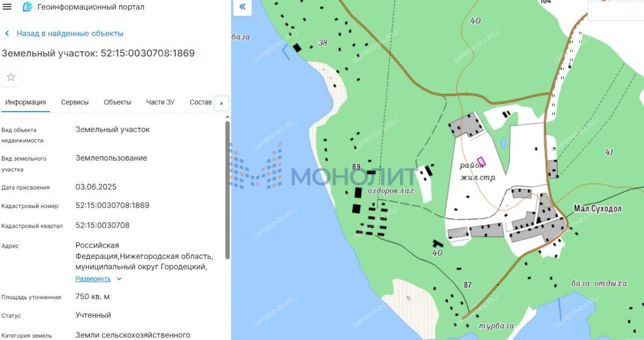The height and width of the screenshot is (340, 644).
Task: Select the Объекты tab
Action: point(117,102)
